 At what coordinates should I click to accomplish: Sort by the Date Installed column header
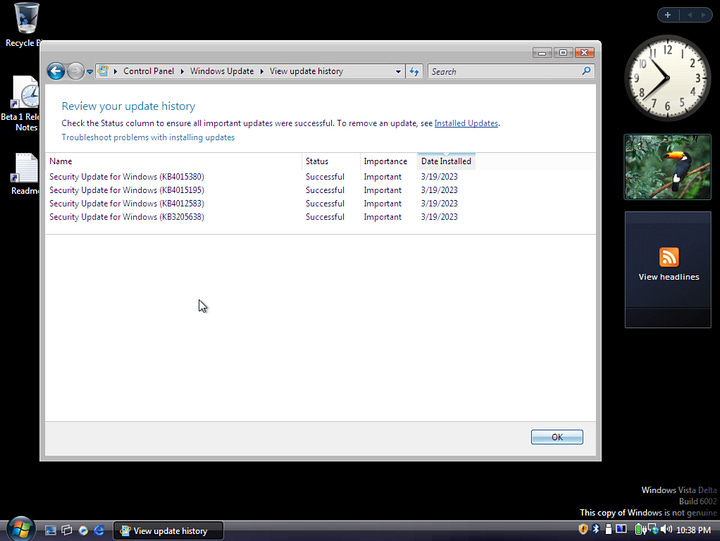(x=446, y=161)
